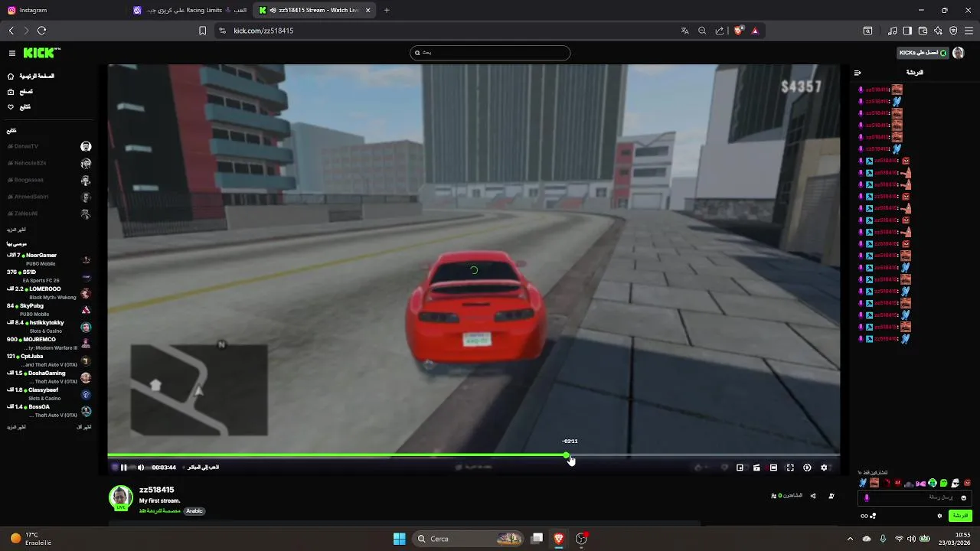Jump to live via the go-to-live label
Screen dimensions: 980x551
[203, 468]
